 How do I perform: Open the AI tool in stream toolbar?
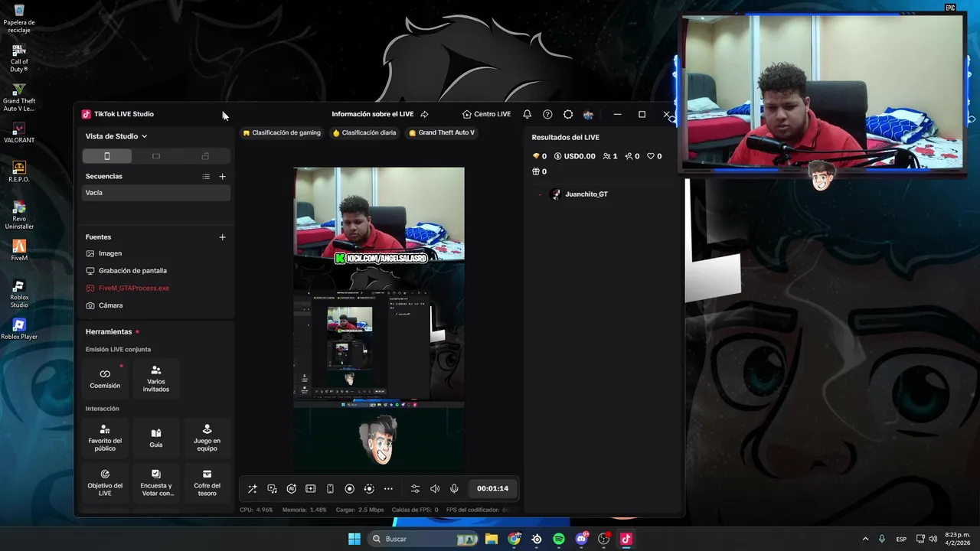(x=291, y=488)
